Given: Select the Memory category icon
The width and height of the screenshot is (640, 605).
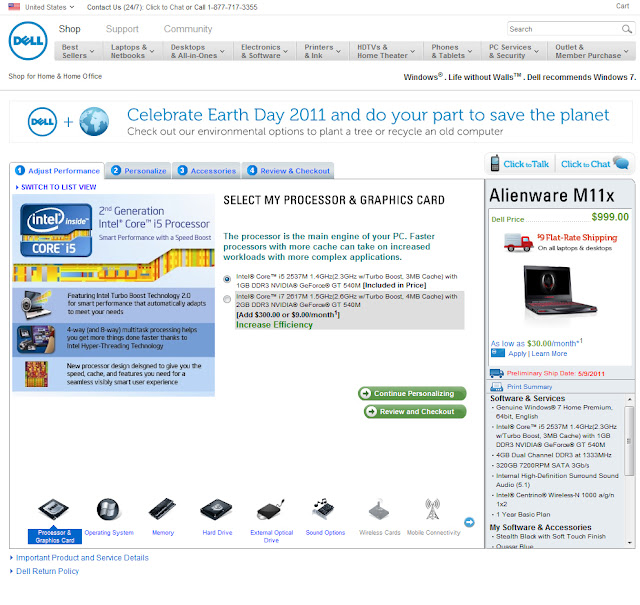Looking at the screenshot, I should (162, 509).
